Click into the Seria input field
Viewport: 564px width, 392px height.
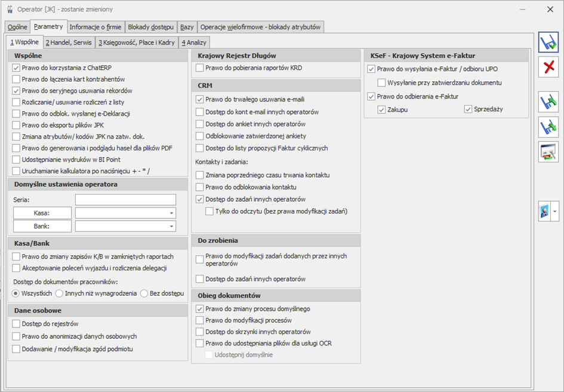pos(125,199)
